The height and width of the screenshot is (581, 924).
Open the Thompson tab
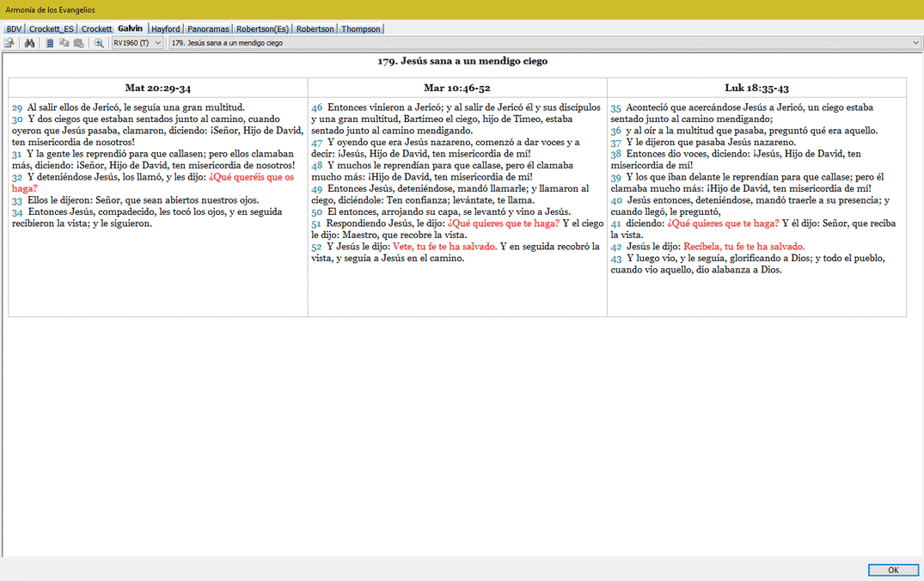click(x=361, y=29)
